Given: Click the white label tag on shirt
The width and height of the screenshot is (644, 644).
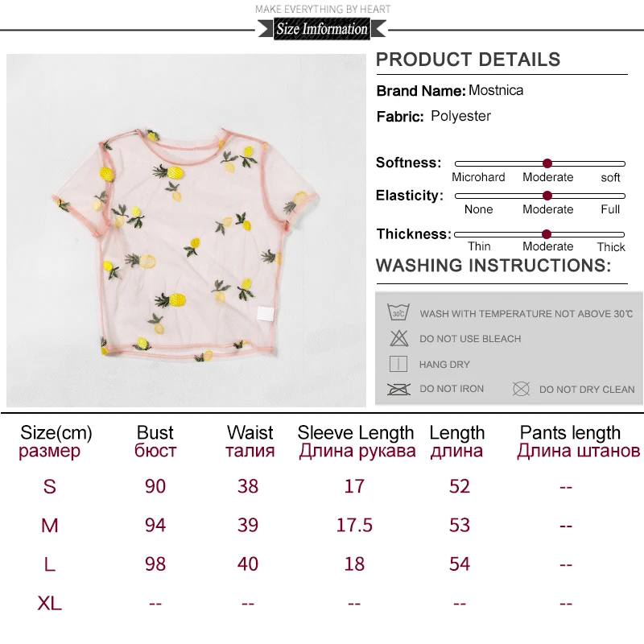Looking at the screenshot, I should click(x=266, y=314).
